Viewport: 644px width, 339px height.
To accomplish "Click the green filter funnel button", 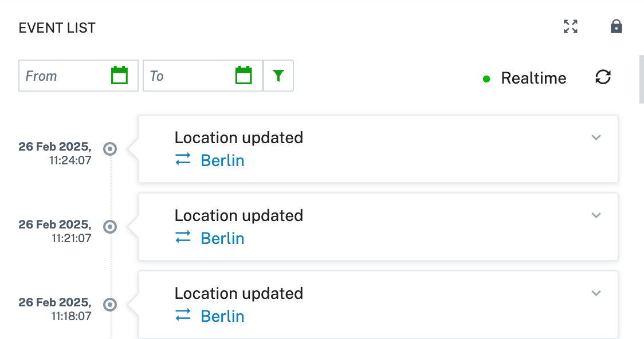I will click(x=278, y=76).
